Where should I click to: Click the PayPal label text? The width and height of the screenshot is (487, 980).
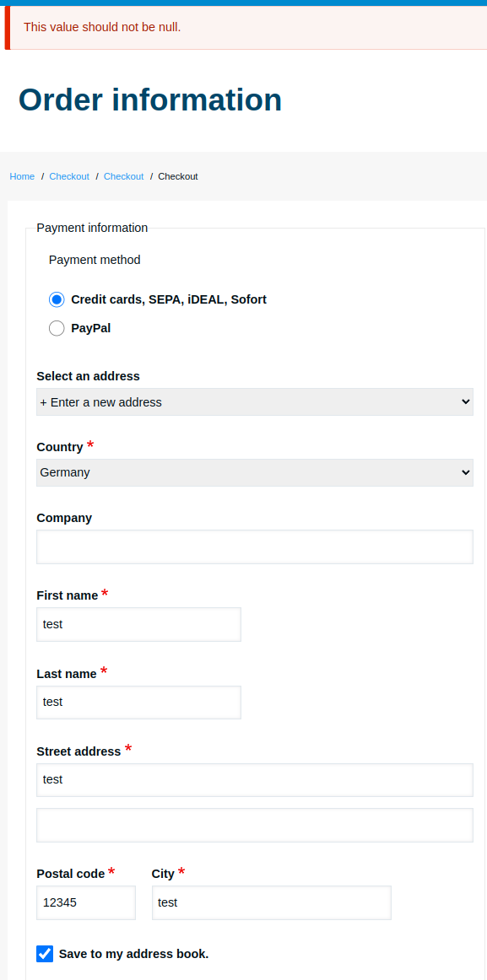tap(90, 328)
